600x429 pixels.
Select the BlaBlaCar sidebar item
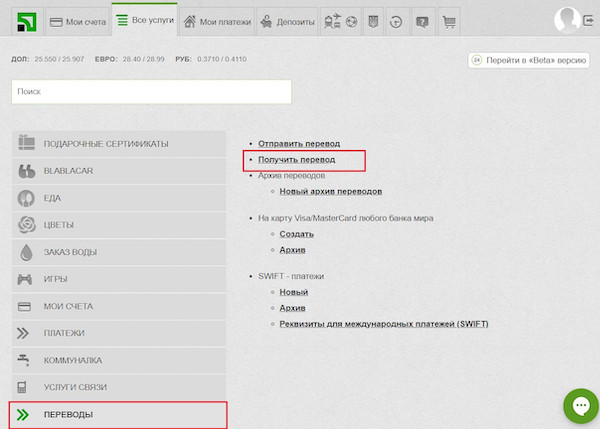pos(118,171)
